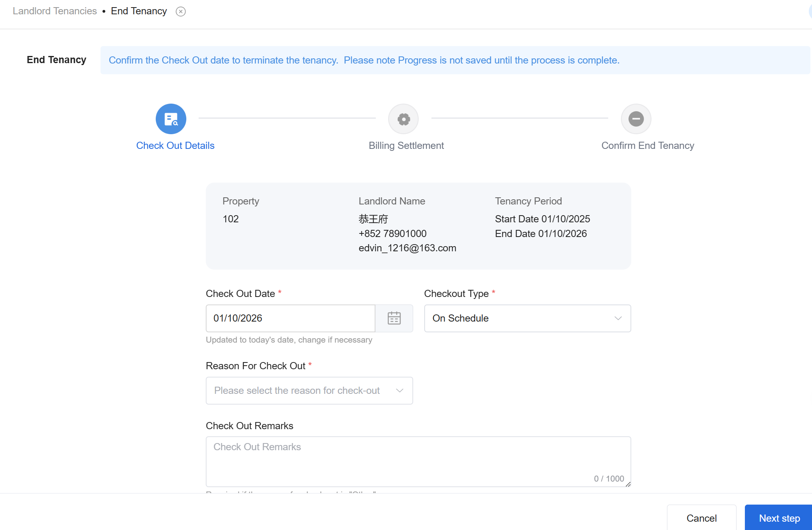Click the blue info banner message

[364, 60]
